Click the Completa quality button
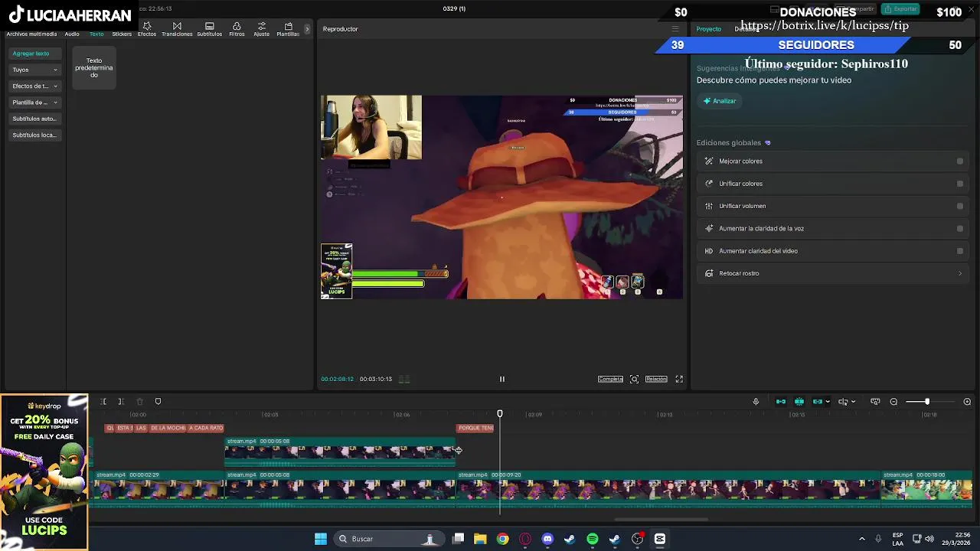980x551 pixels. 610,379
